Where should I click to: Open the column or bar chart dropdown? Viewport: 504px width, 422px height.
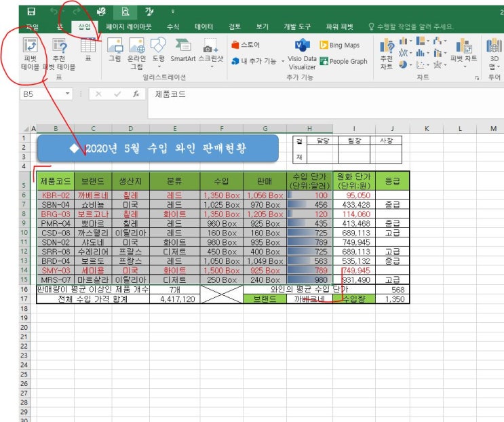405,41
